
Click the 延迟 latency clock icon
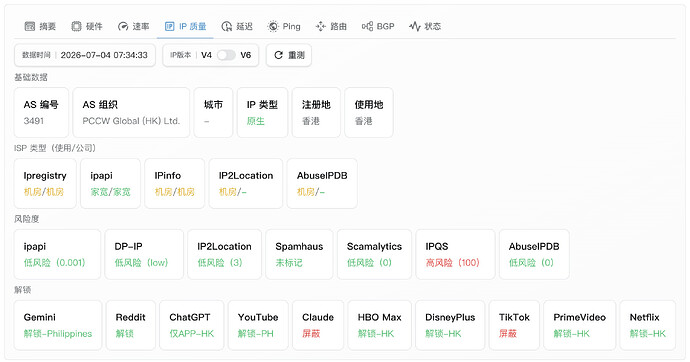(227, 26)
